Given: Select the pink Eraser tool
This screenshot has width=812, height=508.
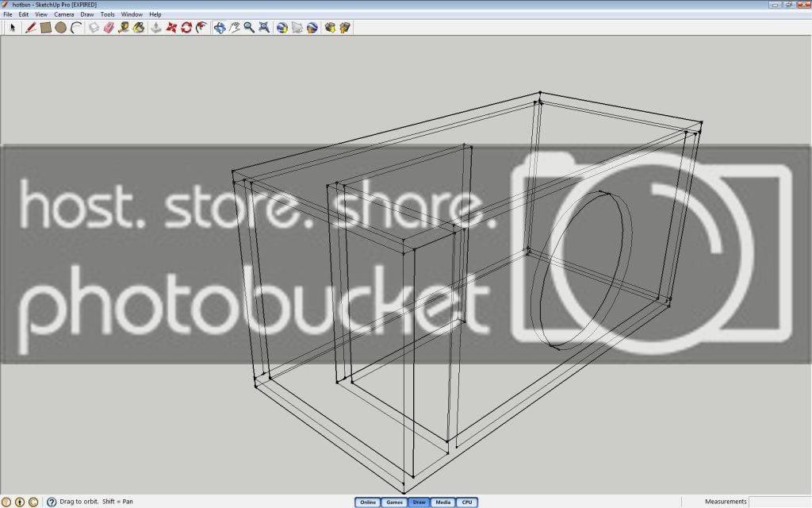Looking at the screenshot, I should [109, 28].
